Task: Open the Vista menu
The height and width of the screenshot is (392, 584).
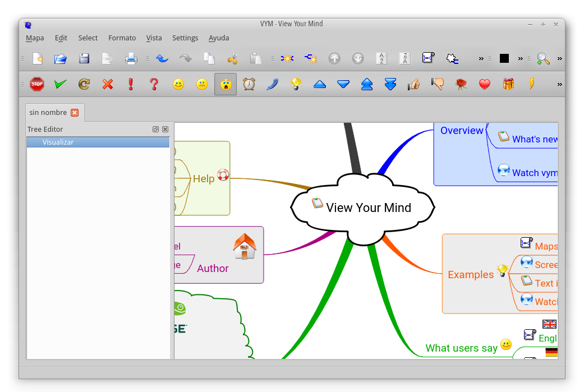Action: [x=154, y=38]
